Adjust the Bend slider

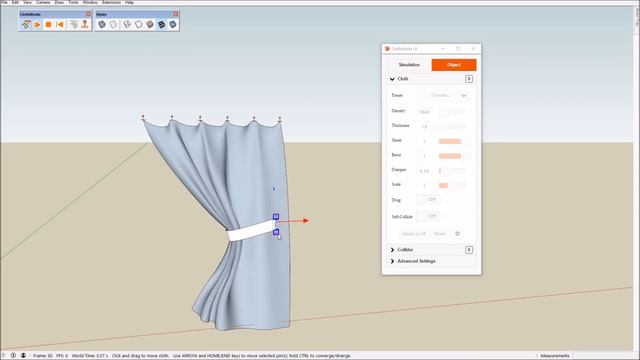pos(452,156)
